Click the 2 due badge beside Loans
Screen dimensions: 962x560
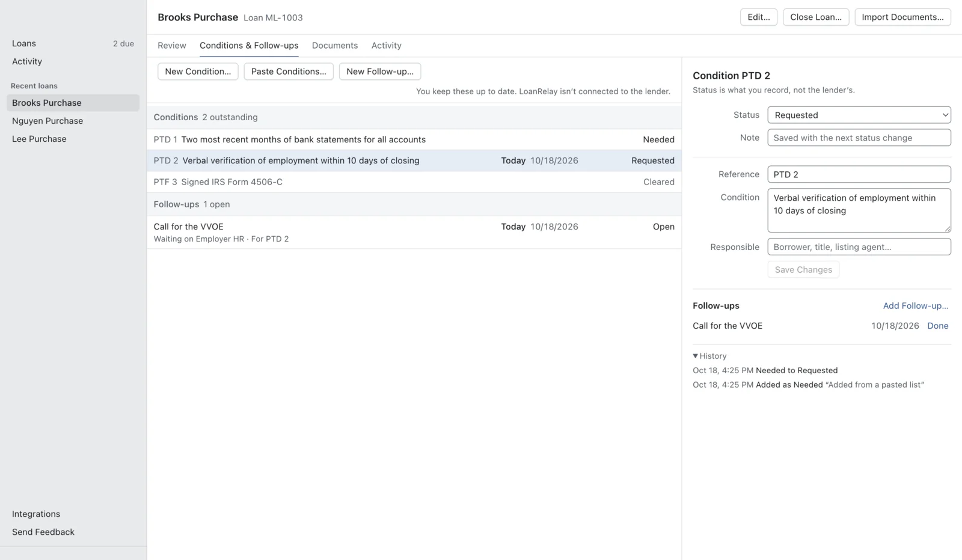pos(123,43)
